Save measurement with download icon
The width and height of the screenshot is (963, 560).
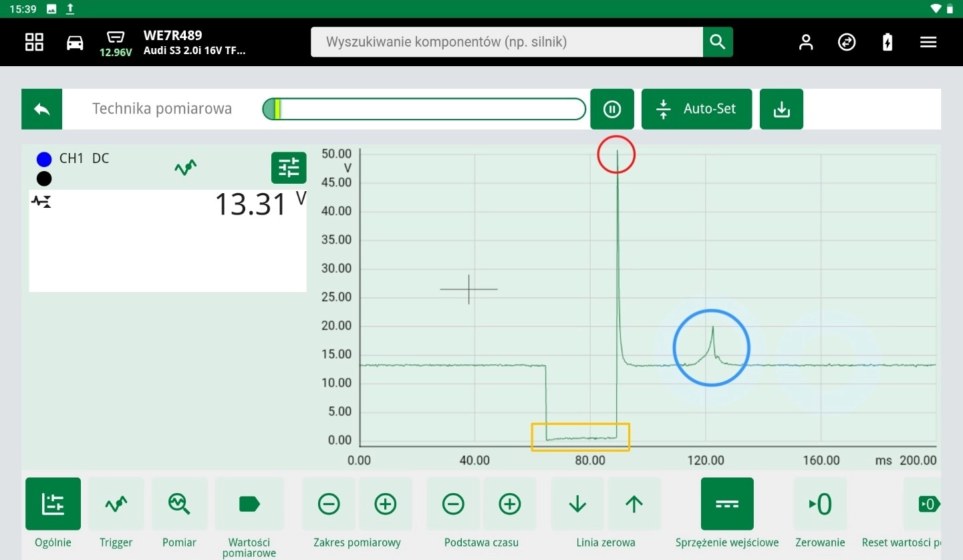click(x=781, y=109)
